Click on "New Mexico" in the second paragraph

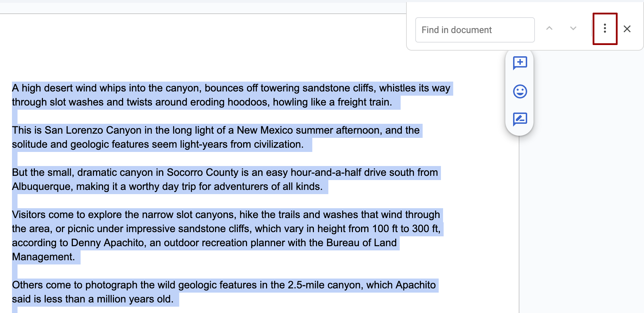click(x=265, y=130)
